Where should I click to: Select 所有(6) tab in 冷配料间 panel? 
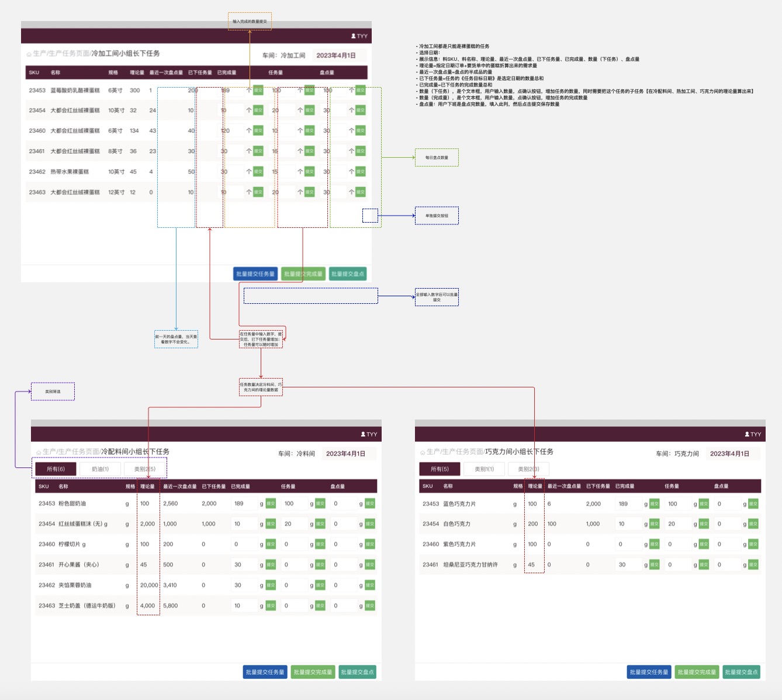point(56,469)
